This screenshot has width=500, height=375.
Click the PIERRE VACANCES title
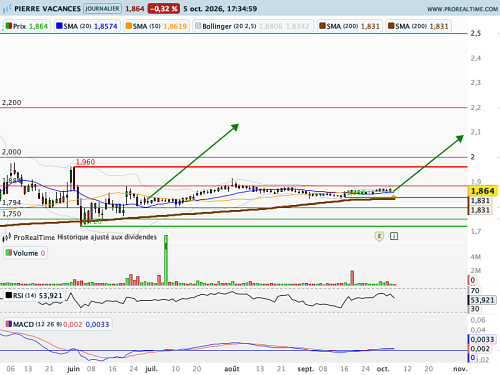point(47,9)
